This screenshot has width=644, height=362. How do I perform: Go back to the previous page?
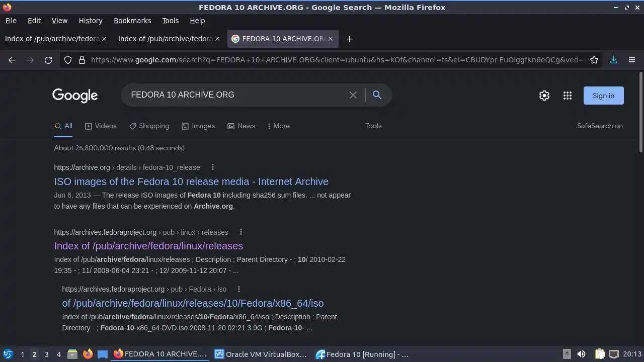click(x=12, y=60)
